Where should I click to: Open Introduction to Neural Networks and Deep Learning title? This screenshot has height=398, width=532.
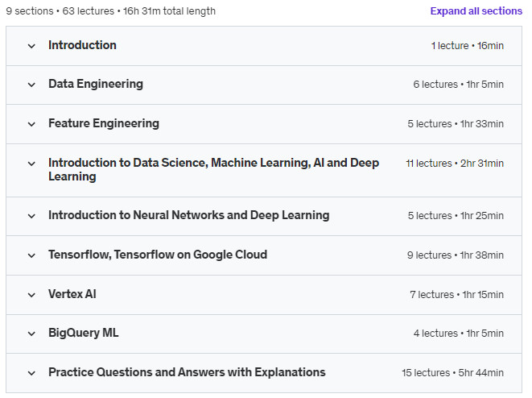click(x=189, y=215)
